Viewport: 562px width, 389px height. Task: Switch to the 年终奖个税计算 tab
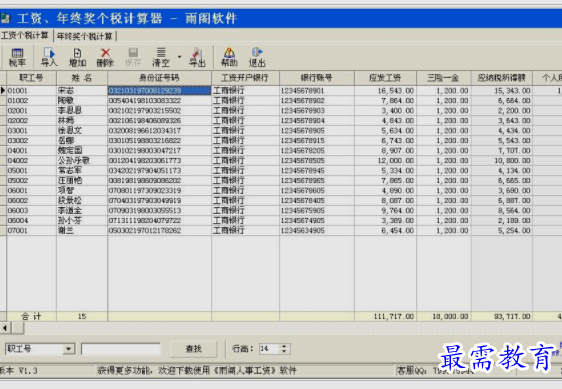[85, 36]
